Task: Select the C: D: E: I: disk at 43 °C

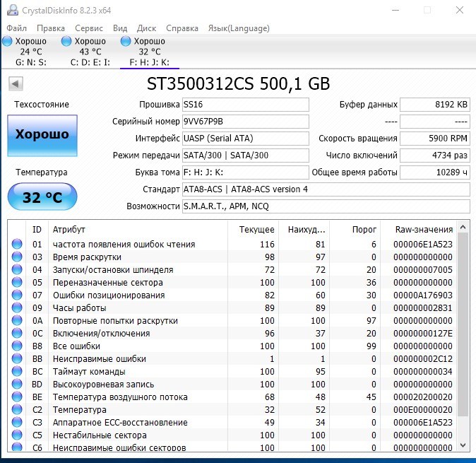Action: (x=90, y=52)
